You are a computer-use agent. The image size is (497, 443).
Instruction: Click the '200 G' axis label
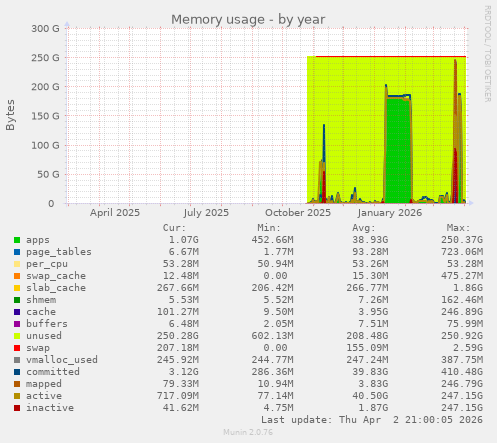45,87
